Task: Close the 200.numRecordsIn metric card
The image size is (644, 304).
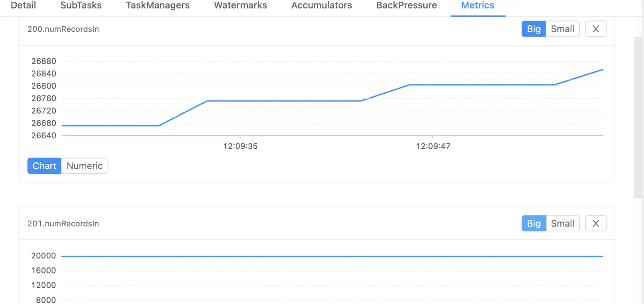Action: pyautogui.click(x=595, y=29)
